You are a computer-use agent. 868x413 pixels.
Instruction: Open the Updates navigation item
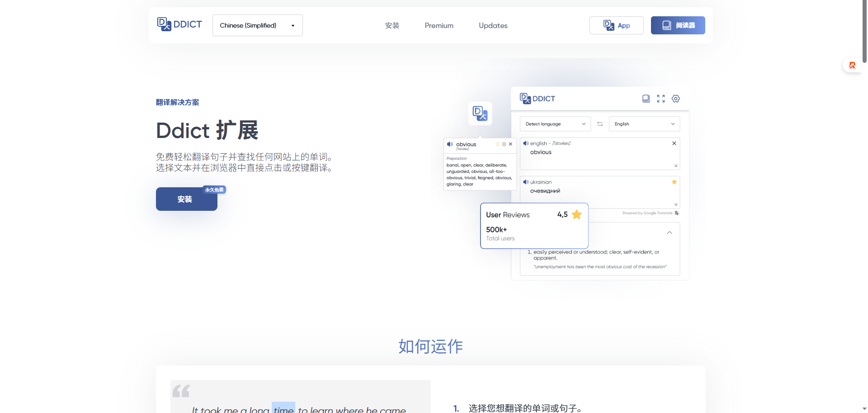point(493,26)
